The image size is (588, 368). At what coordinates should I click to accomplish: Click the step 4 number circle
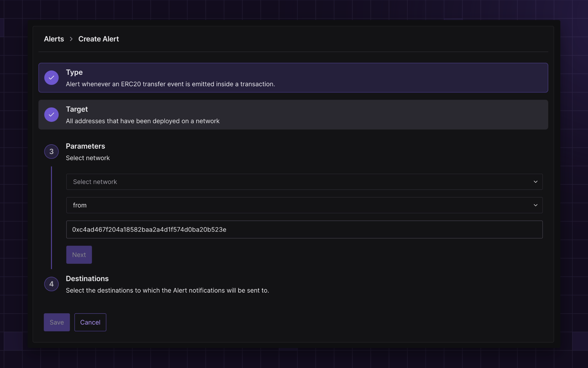(51, 284)
